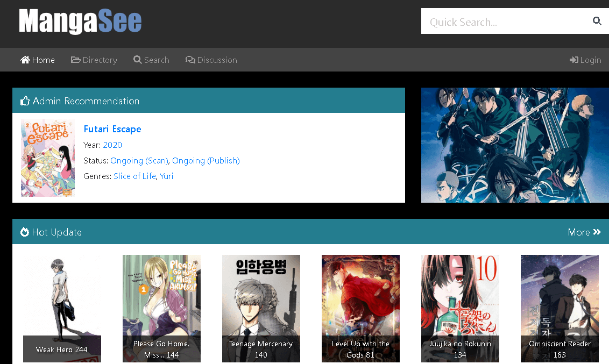Expand Hot Update with More arrows

click(x=584, y=232)
